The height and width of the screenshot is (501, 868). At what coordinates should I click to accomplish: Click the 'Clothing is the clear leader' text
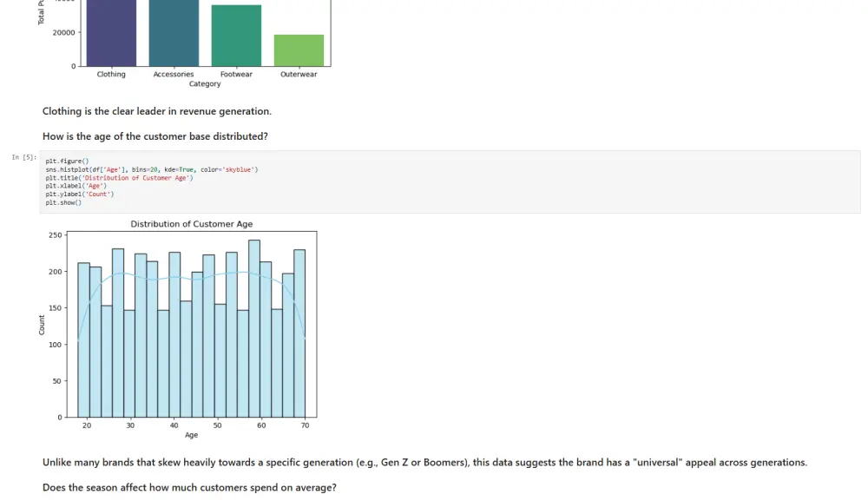coord(156,111)
